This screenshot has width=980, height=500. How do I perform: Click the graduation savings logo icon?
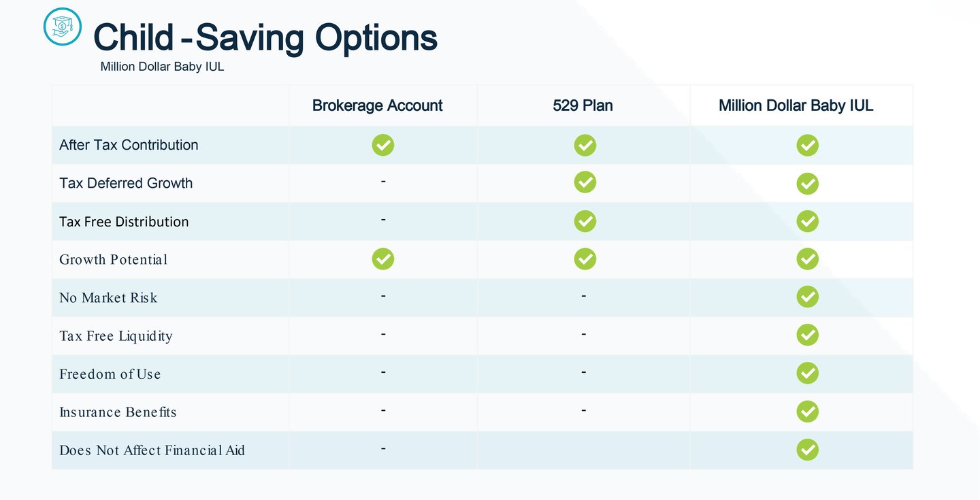[62, 27]
